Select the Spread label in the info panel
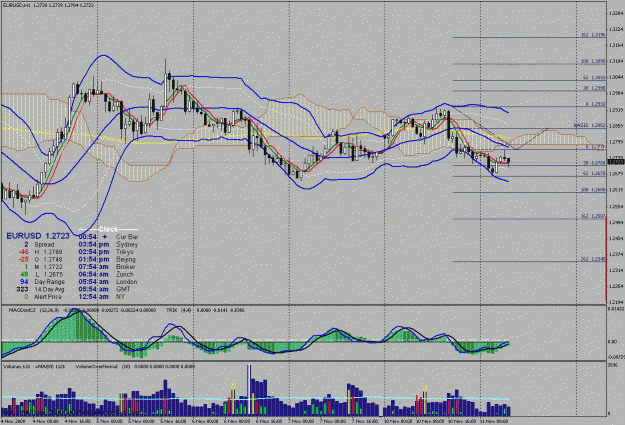 pos(44,244)
